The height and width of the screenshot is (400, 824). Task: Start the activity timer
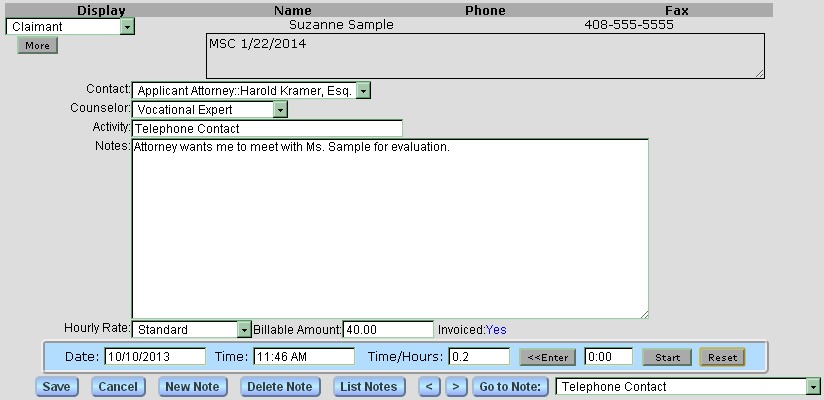click(x=666, y=357)
